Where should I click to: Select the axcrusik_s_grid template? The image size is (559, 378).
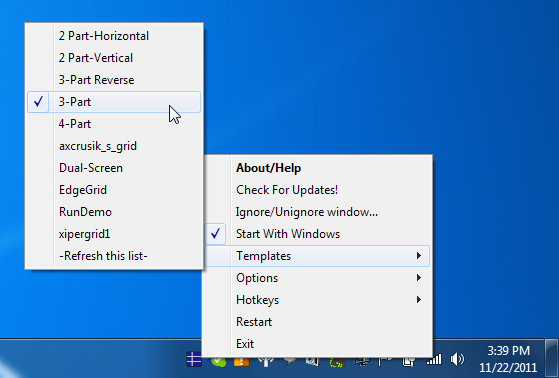pyautogui.click(x=114, y=146)
